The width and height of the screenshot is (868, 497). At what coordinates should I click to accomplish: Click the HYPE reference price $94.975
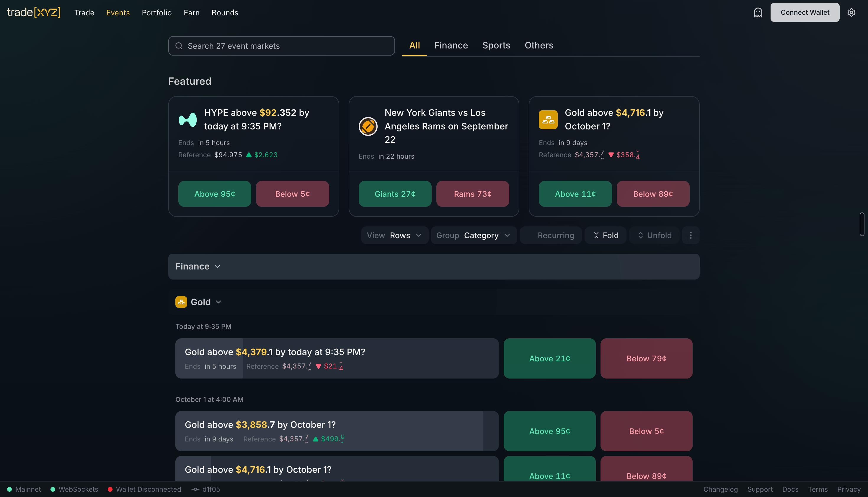tap(228, 155)
